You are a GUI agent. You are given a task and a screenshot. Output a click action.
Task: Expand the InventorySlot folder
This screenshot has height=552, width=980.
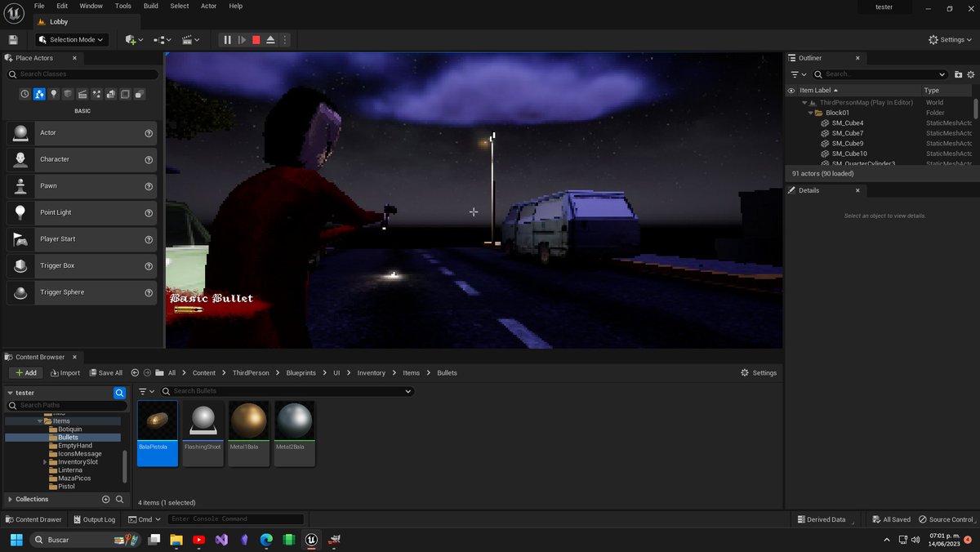(45, 462)
